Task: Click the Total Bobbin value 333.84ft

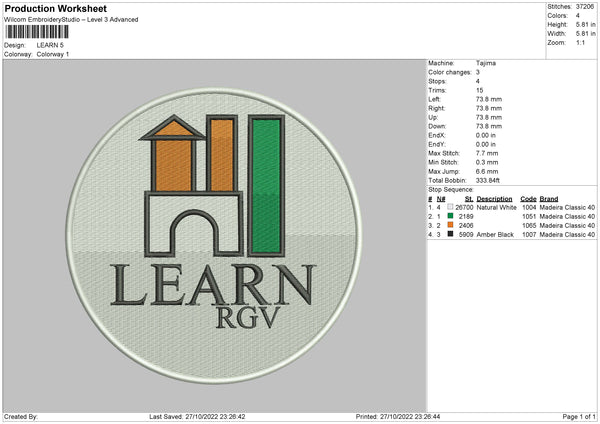Action: (488, 180)
